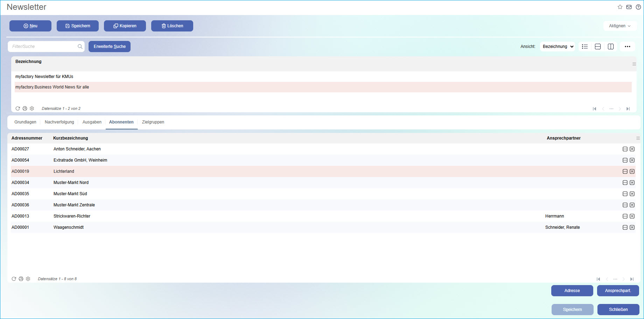The height and width of the screenshot is (319, 644).
Task: Open details icon for Muster-Markt Süd row
Action: [x=625, y=194]
